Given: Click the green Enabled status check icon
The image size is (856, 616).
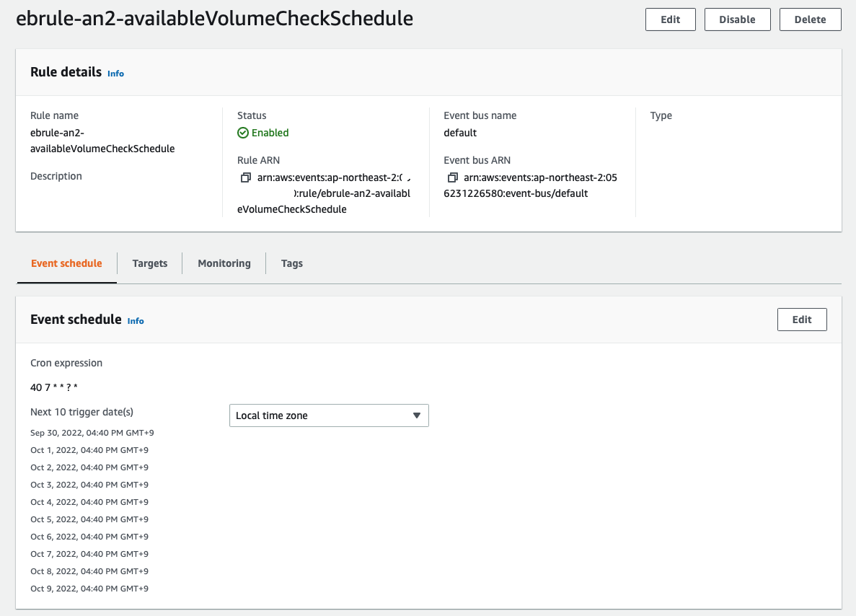Looking at the screenshot, I should point(242,133).
